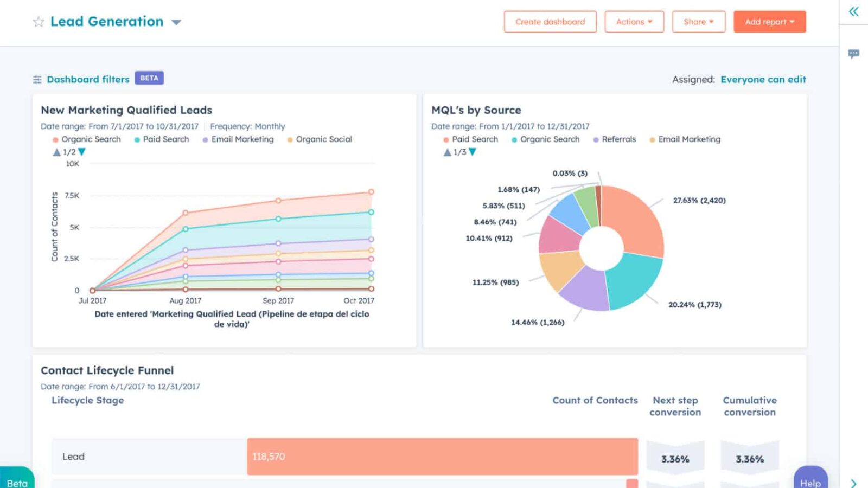This screenshot has height=488, width=868.
Task: Toggle Email Marketing in MQL's by Source legend
Action: click(x=685, y=139)
